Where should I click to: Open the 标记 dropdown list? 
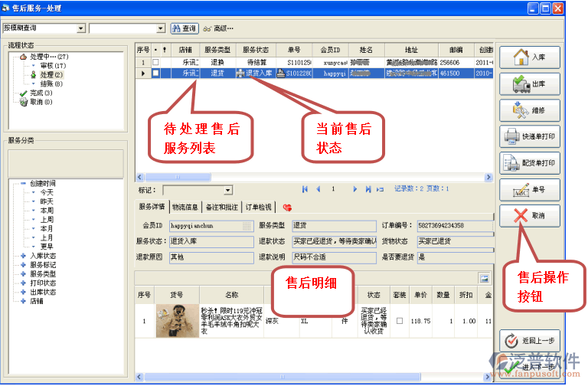coord(228,190)
